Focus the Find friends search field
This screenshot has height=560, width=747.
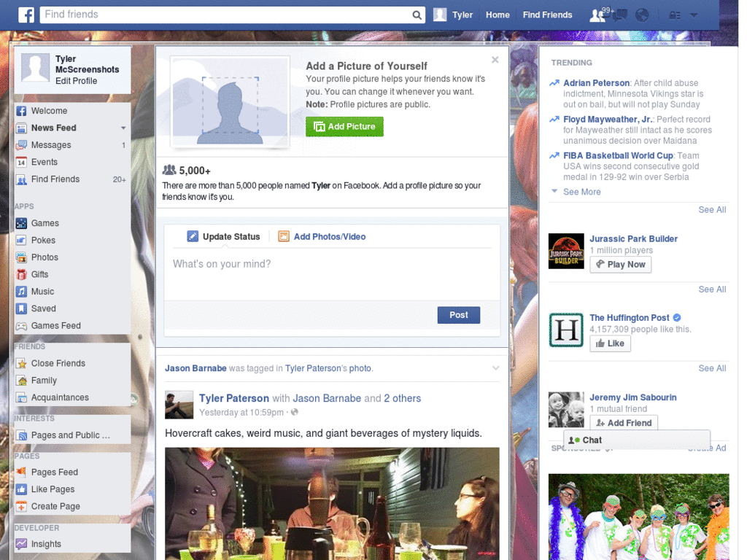point(226,15)
